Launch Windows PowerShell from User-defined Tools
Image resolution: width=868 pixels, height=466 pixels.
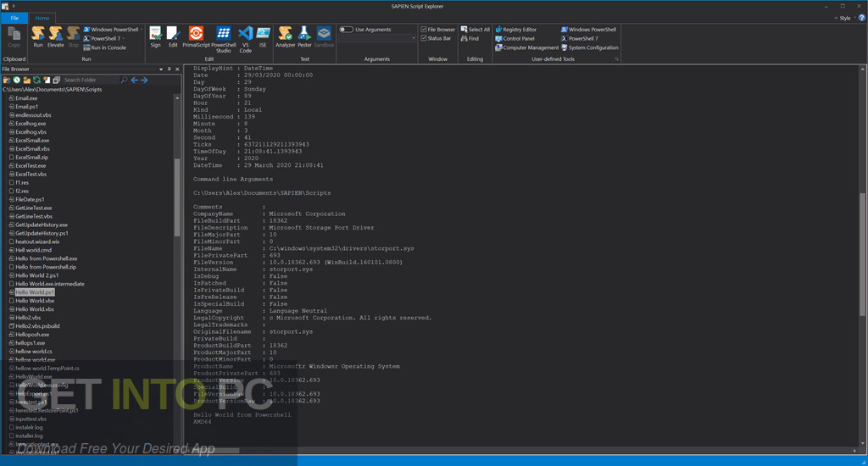(588, 30)
